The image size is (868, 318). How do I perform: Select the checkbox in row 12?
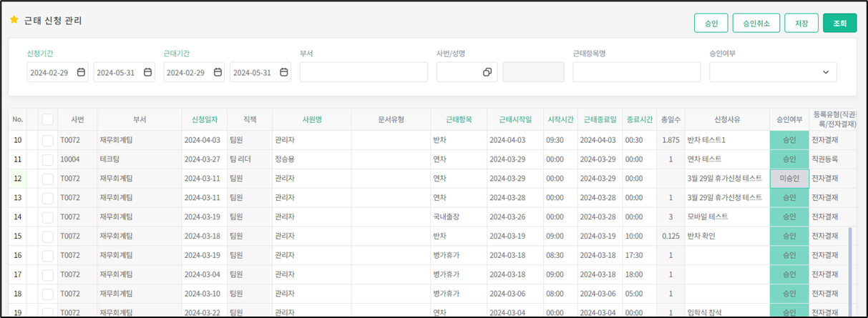pos(47,178)
